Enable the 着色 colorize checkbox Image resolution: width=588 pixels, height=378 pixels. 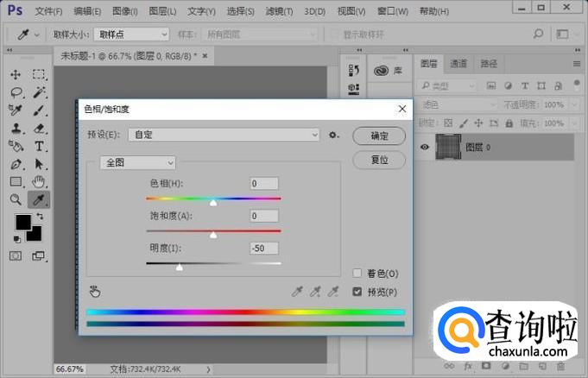point(357,273)
